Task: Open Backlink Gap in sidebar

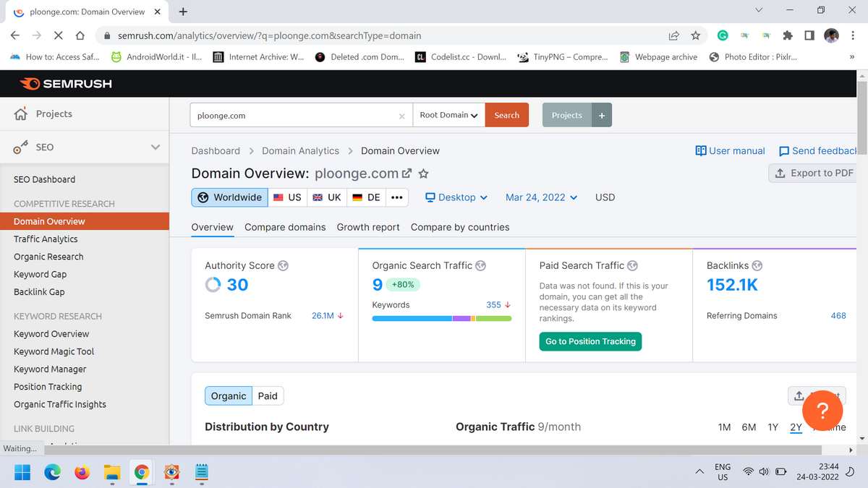Action: 39,292
